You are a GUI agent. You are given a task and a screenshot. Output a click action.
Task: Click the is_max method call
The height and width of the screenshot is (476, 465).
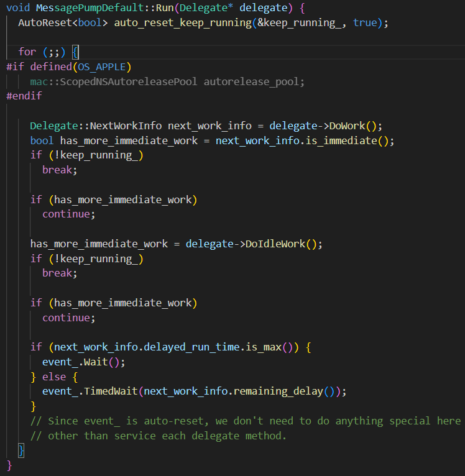click(x=263, y=347)
